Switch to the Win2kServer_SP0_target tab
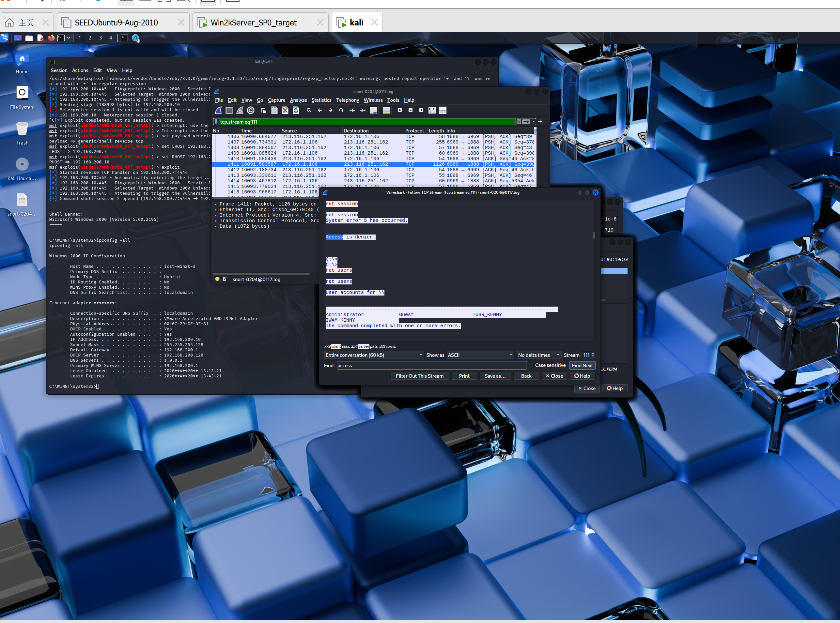The image size is (840, 623). click(x=254, y=23)
